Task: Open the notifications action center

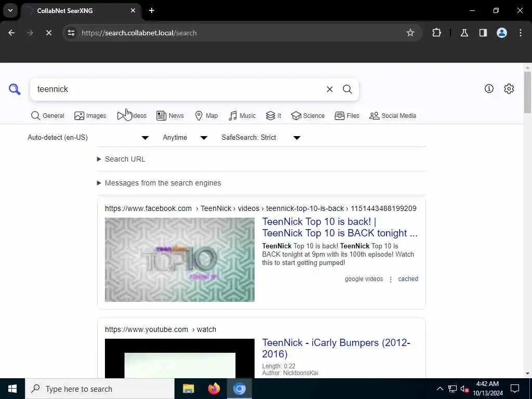Action: [515, 389]
